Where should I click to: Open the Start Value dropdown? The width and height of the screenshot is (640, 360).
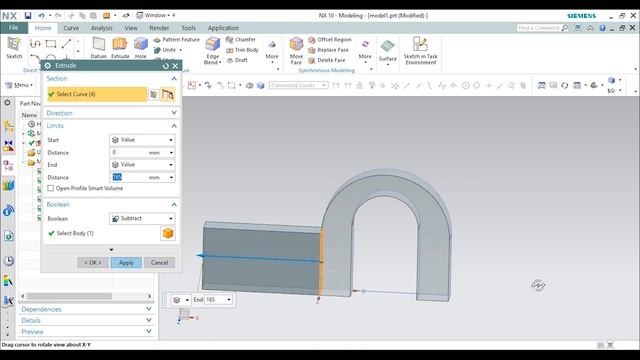[142, 140]
